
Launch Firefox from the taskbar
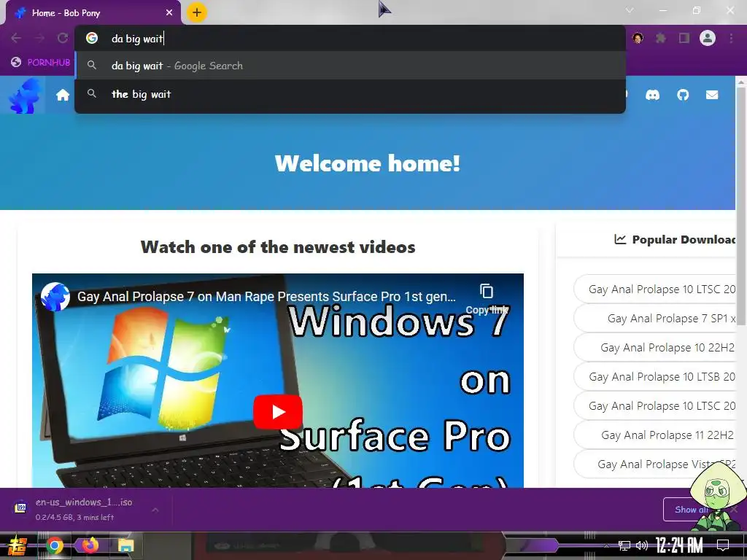point(90,545)
